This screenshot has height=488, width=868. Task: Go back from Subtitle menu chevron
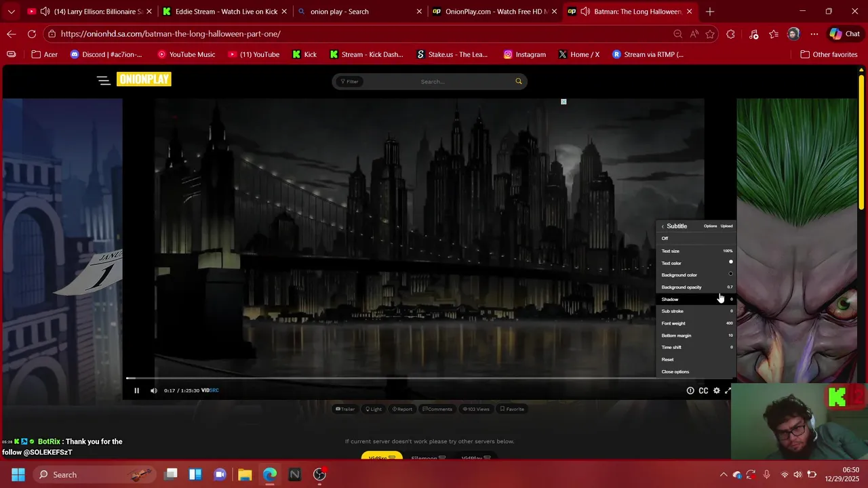point(663,226)
